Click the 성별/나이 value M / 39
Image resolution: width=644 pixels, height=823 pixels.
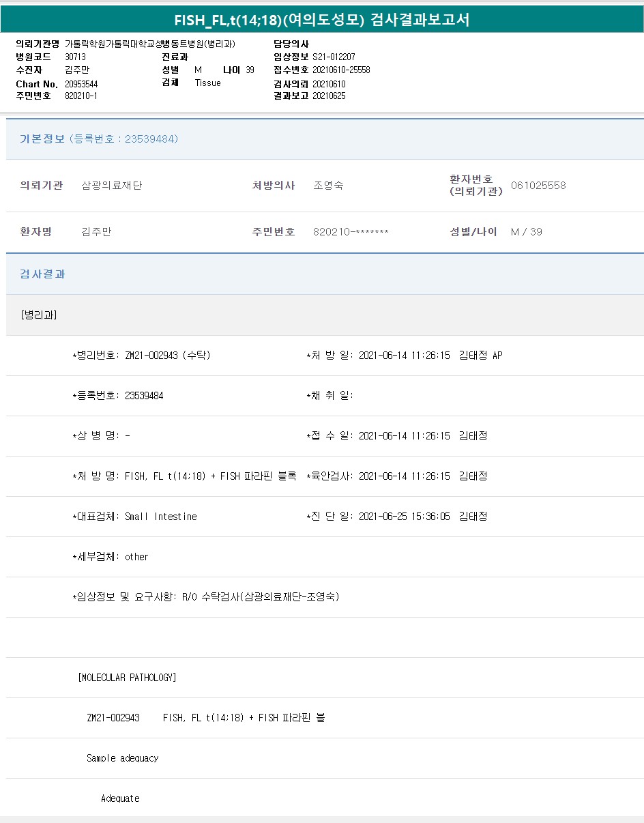point(526,232)
